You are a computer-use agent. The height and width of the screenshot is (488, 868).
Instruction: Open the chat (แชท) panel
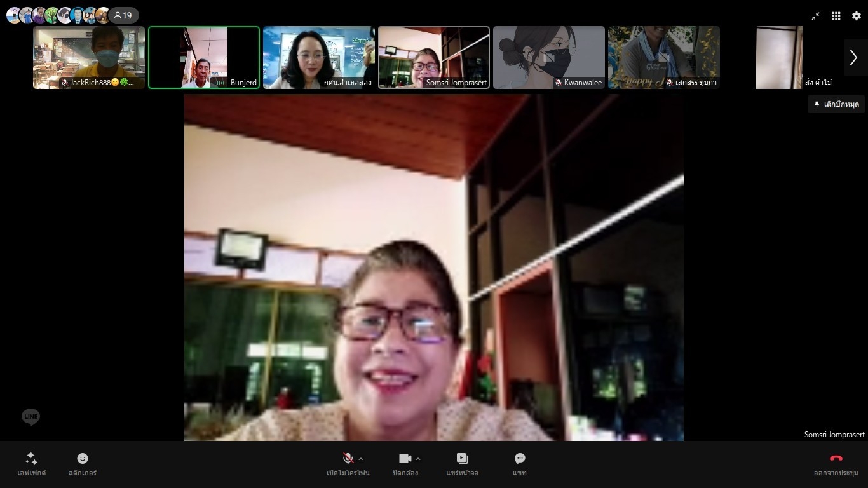tap(520, 464)
